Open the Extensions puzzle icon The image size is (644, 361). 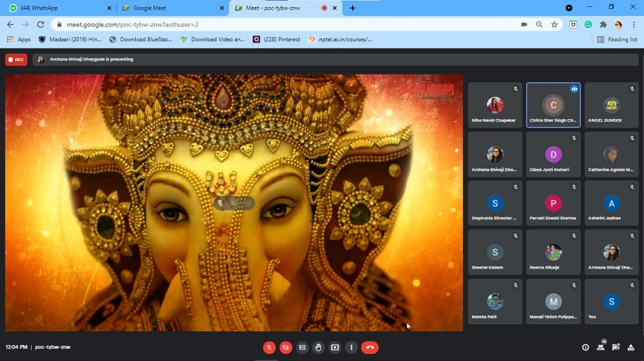(x=603, y=24)
